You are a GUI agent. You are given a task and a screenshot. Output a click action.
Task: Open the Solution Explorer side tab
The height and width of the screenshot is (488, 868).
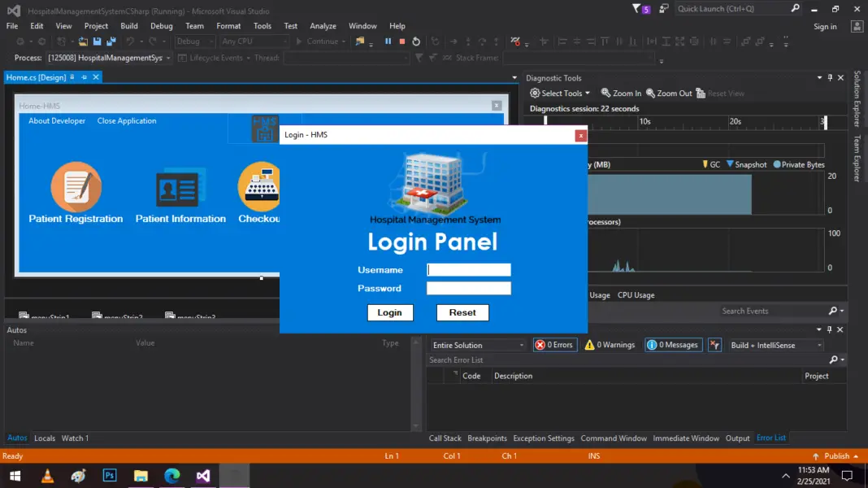click(x=857, y=99)
